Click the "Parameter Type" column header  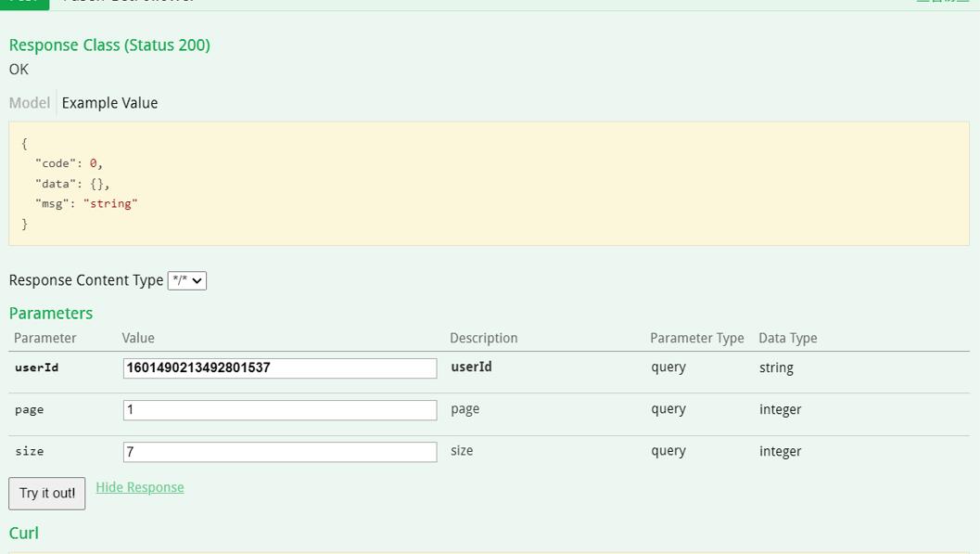click(x=697, y=339)
